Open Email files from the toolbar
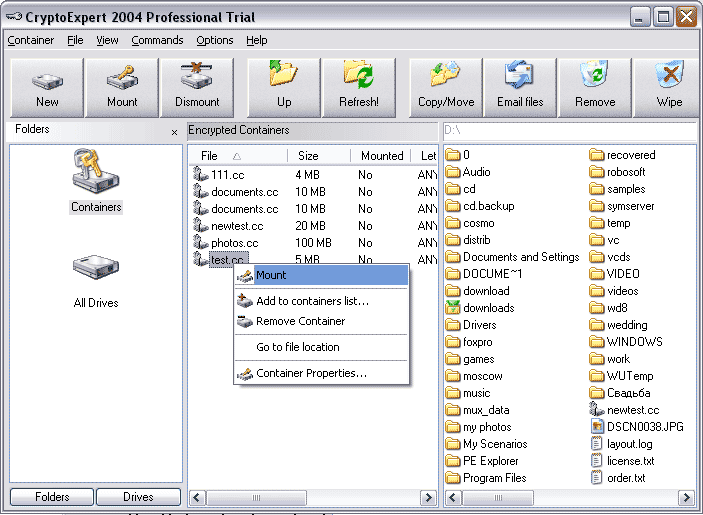703x515 pixels. click(520, 87)
